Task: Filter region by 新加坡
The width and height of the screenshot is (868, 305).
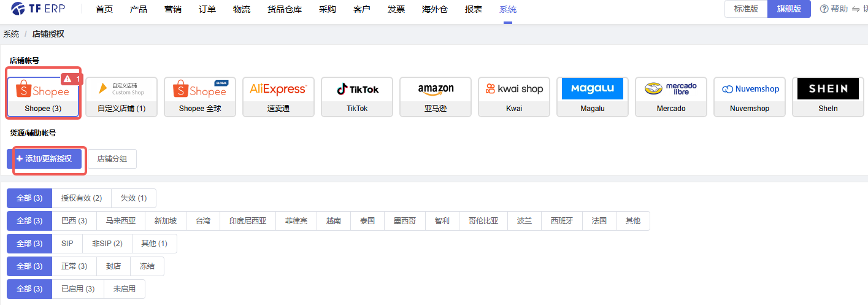Action: click(166, 221)
